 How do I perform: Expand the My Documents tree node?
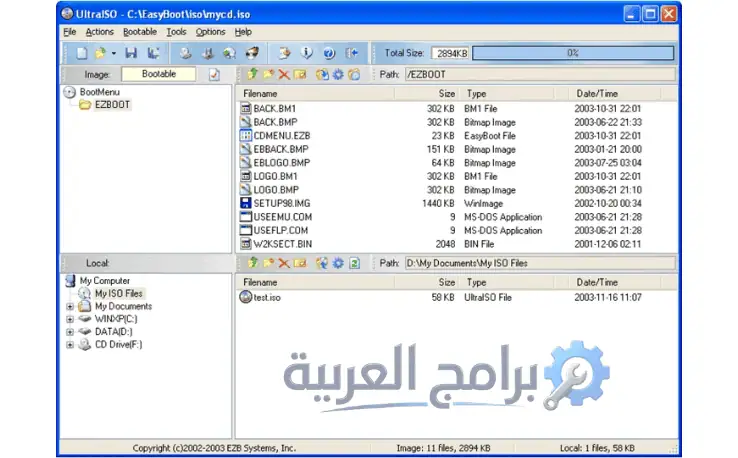point(70,306)
